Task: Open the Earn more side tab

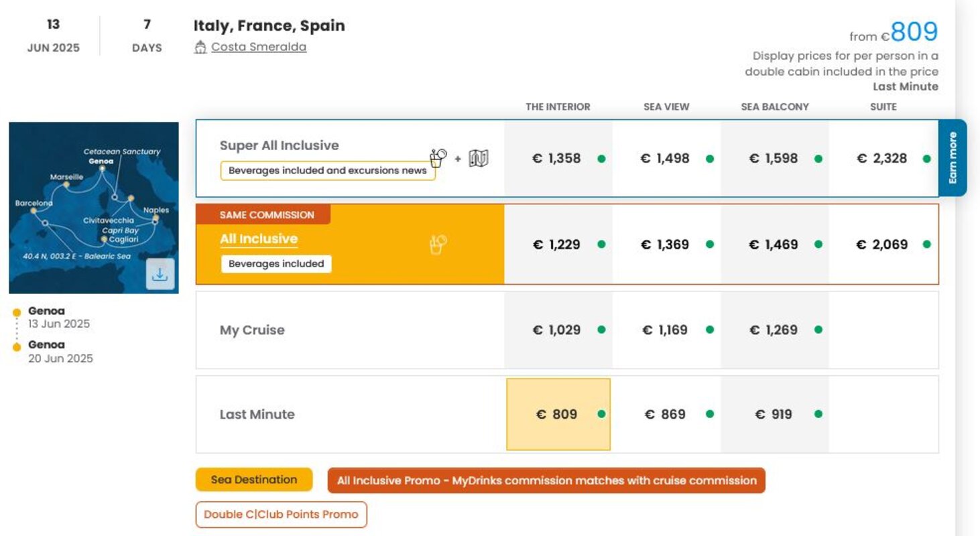Action: click(953, 158)
